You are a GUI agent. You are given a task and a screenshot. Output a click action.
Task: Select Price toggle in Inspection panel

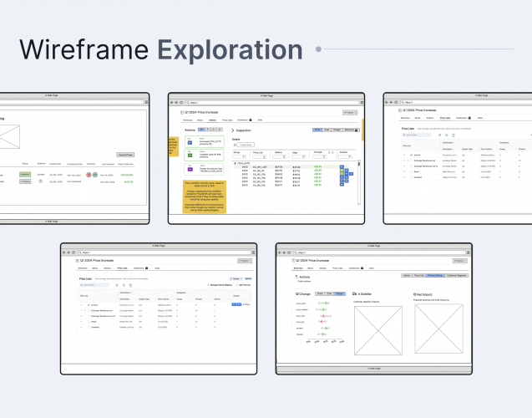point(317,130)
